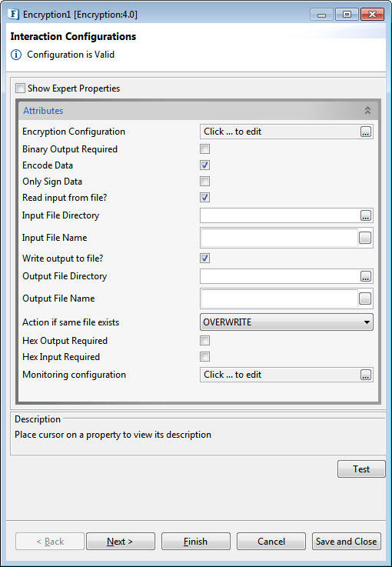Uncheck the Encode Data checkbox

[x=205, y=165]
